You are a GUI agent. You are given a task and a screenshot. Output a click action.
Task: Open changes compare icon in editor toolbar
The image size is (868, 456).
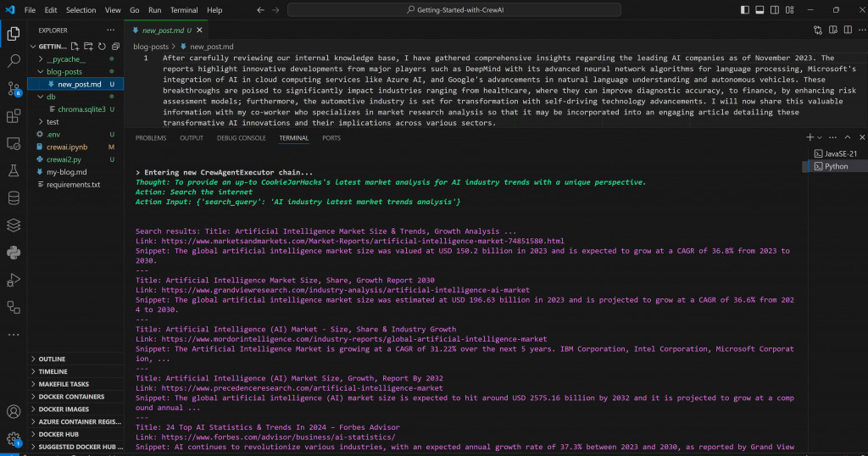[818, 31]
